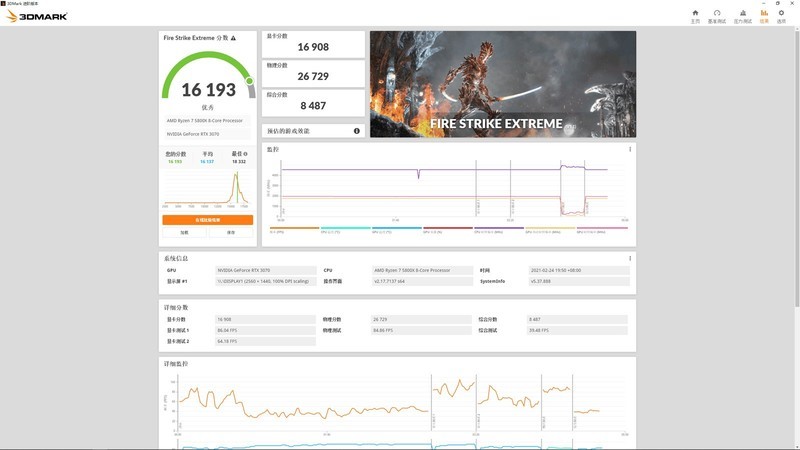
Task: Click NVIDIA GeForce RTX 3070 label under the gauge
Action: pos(193,134)
